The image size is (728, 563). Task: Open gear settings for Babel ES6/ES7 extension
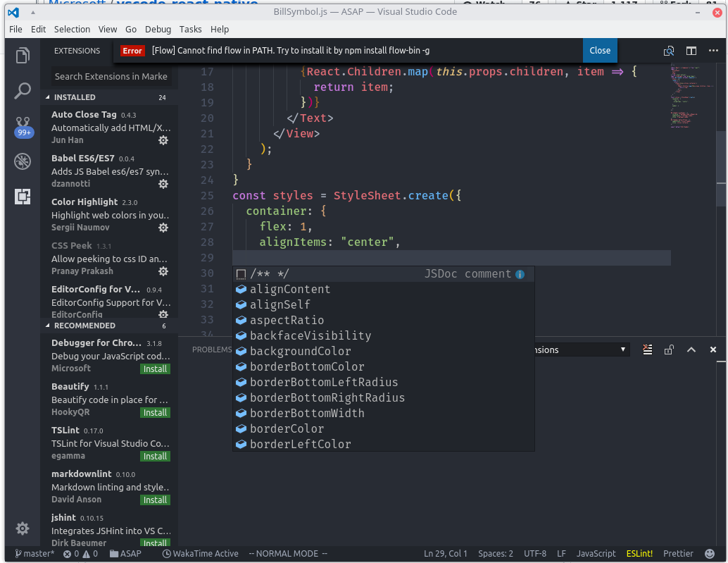pyautogui.click(x=163, y=183)
